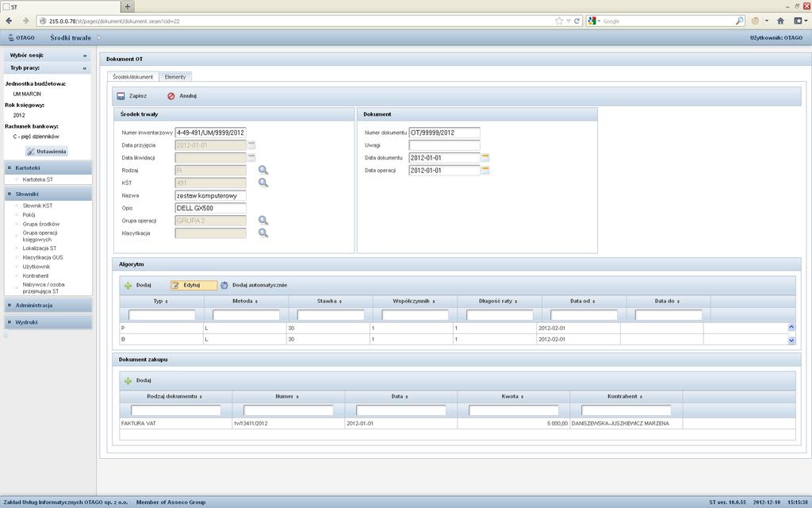Open lookup magnifier next to Grupa operacji

point(263,221)
